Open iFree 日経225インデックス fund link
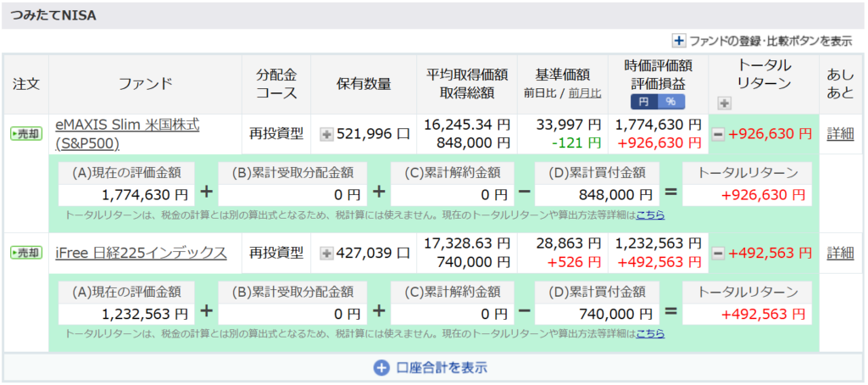Viewport: 868px width, 385px height. [142, 254]
